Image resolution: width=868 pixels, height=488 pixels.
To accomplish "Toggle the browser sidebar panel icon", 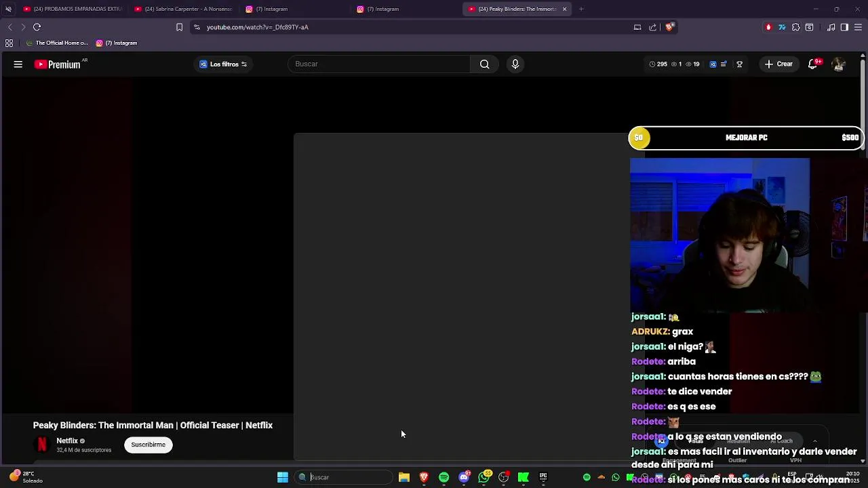I will (x=844, y=27).
